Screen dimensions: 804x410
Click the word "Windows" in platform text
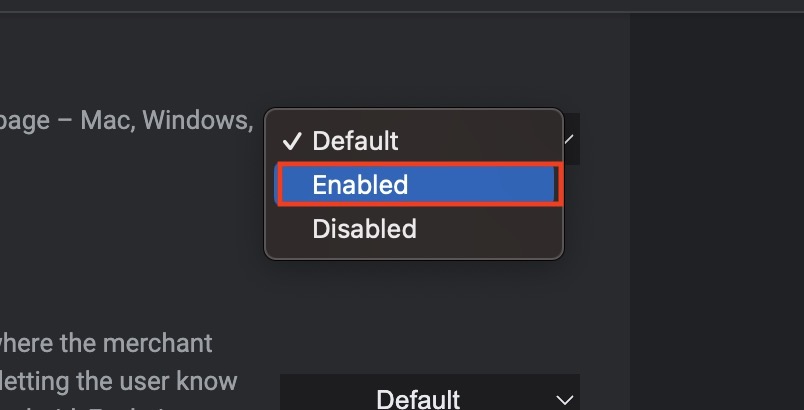coord(196,121)
